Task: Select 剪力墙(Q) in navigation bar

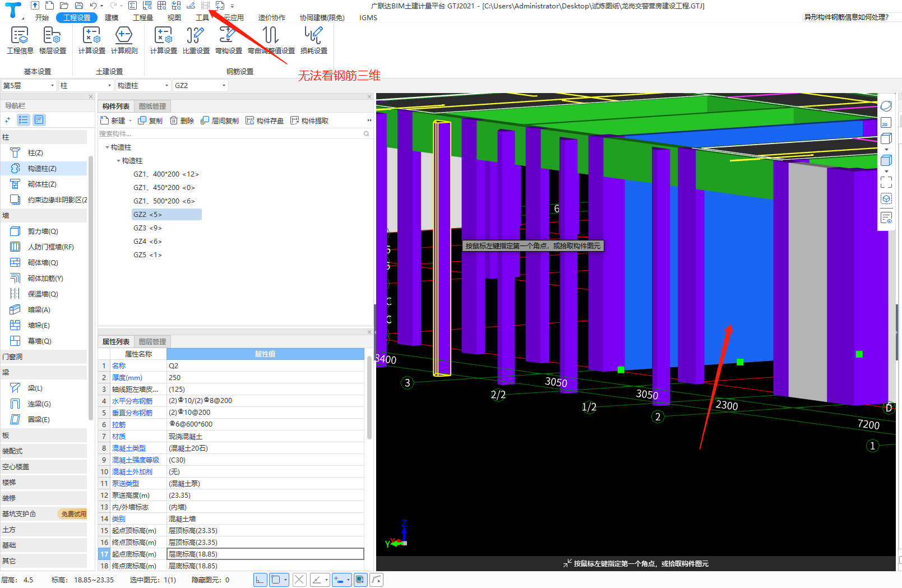Action: 44,231
